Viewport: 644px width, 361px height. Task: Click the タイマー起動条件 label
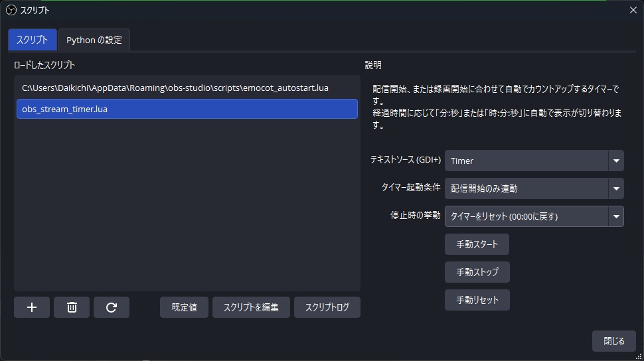pos(411,187)
